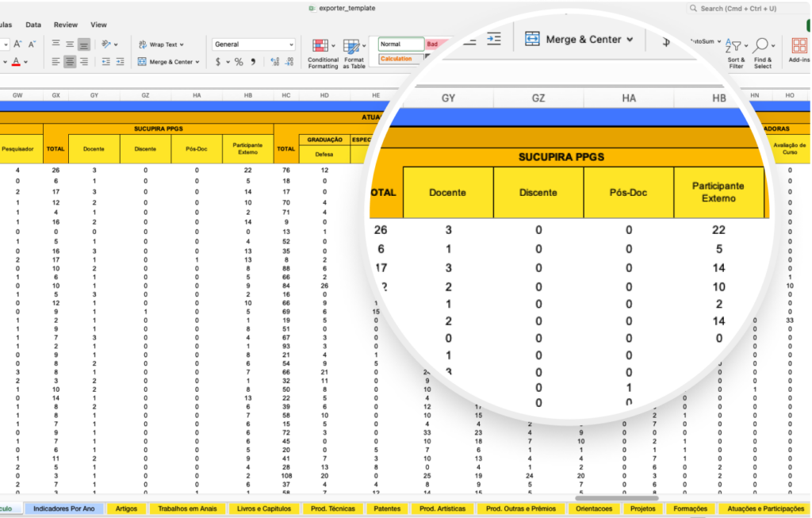Select column header GW

tap(17, 95)
